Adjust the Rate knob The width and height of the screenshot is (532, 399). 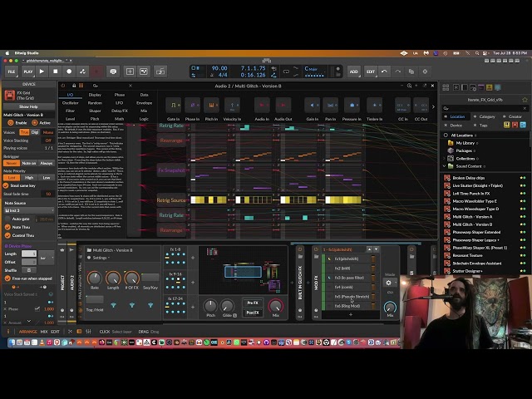[x=94, y=278]
